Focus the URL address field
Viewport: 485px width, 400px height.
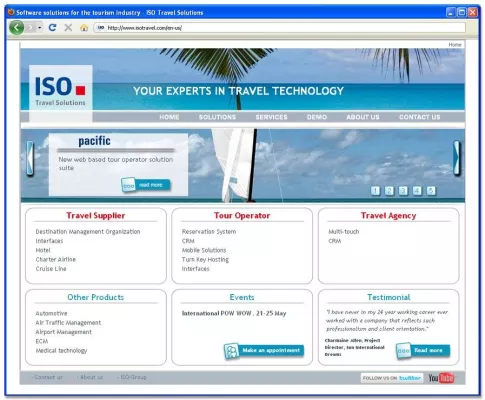click(x=279, y=28)
